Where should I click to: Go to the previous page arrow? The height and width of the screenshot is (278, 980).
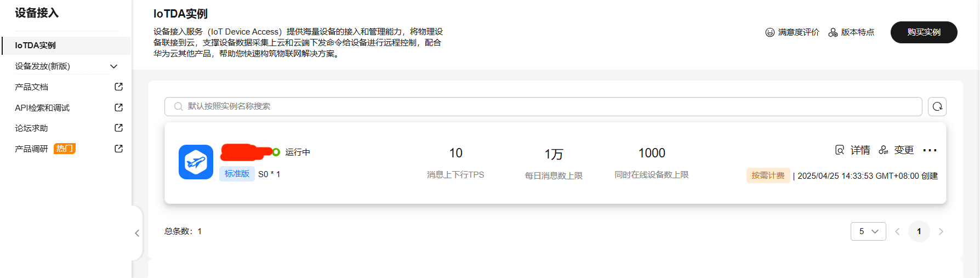click(x=897, y=231)
